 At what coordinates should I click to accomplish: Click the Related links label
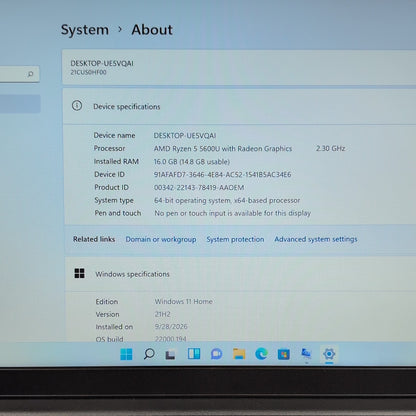(x=94, y=239)
